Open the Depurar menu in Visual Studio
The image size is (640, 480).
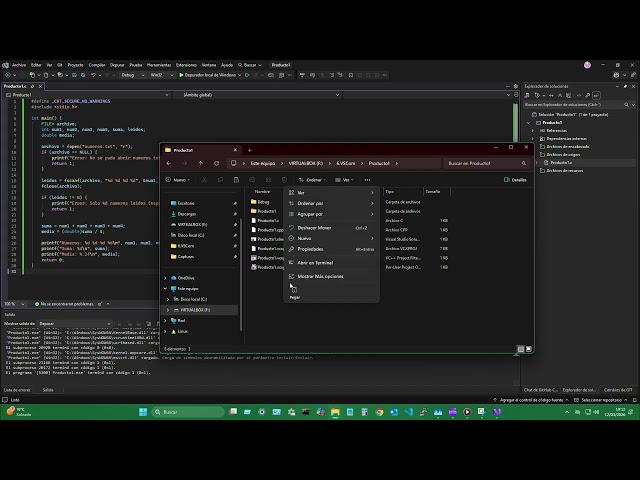[x=117, y=65]
